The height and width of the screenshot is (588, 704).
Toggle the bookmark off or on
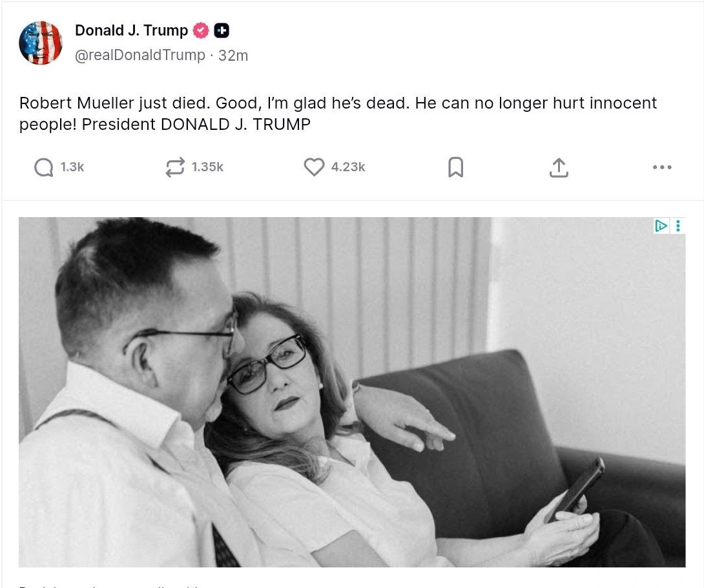[x=455, y=167]
